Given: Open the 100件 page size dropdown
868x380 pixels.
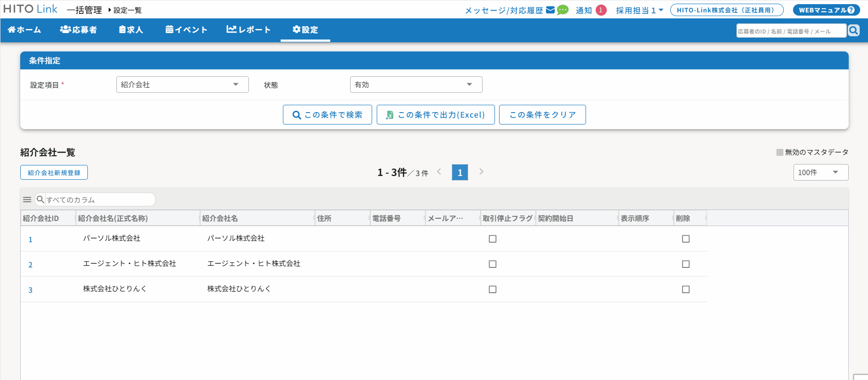Looking at the screenshot, I should (821, 172).
